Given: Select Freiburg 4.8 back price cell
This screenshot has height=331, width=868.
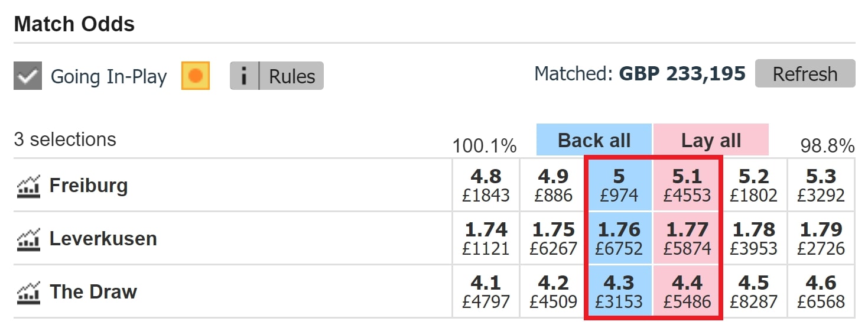Looking at the screenshot, I should pyautogui.click(x=486, y=185).
